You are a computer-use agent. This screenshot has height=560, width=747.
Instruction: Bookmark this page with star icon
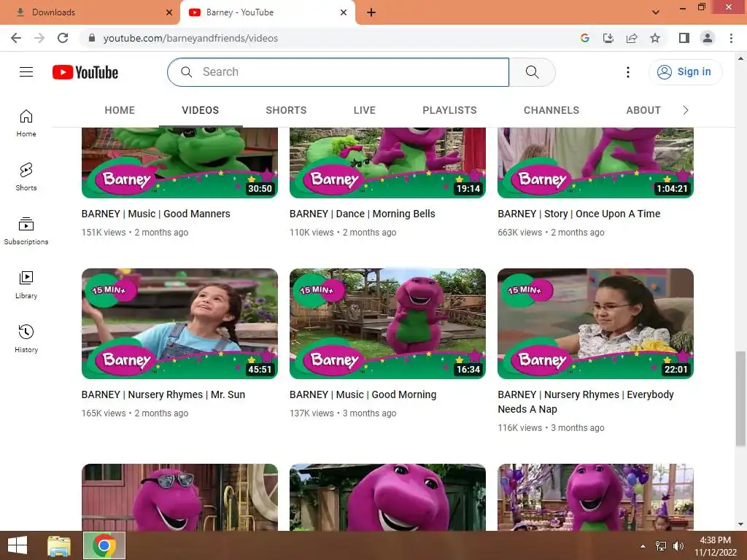click(x=655, y=38)
